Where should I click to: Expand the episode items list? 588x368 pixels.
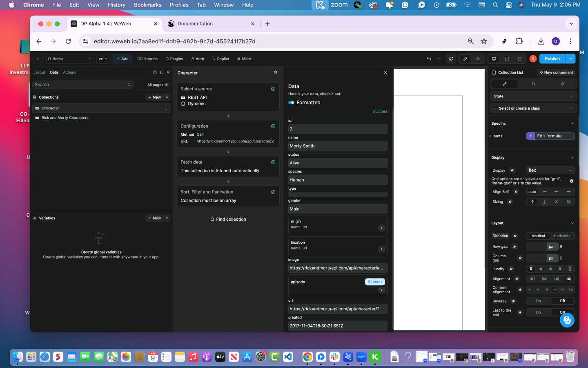381,290
